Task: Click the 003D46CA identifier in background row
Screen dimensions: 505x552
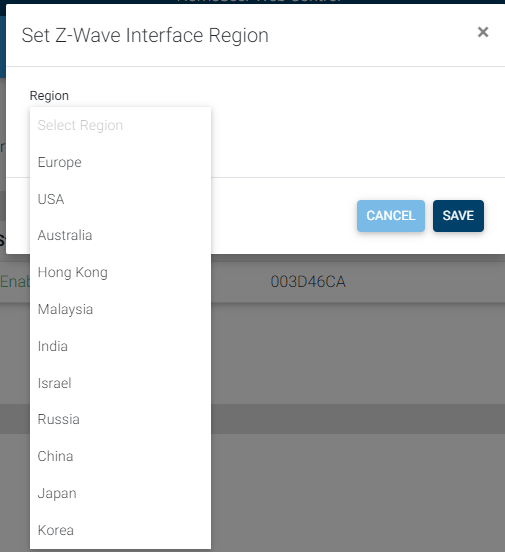Action: click(308, 282)
